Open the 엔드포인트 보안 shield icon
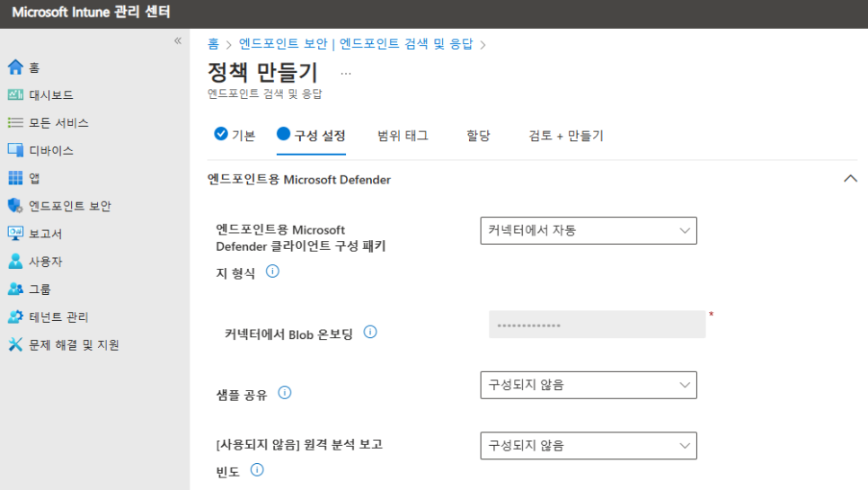 tap(15, 205)
